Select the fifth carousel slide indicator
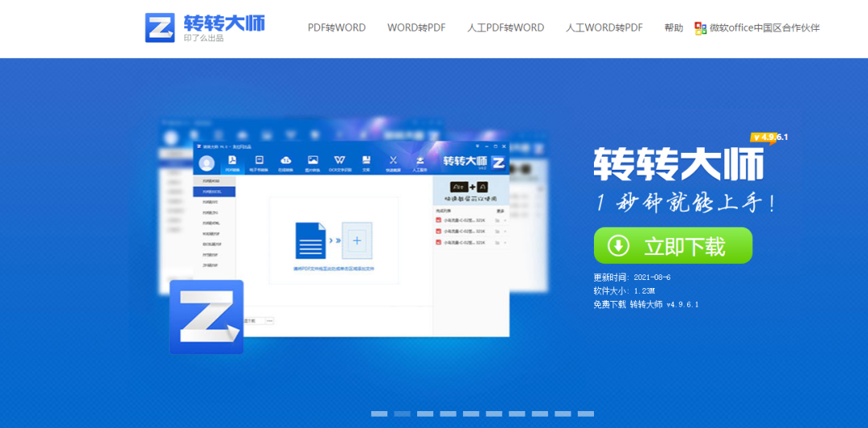 coord(471,414)
